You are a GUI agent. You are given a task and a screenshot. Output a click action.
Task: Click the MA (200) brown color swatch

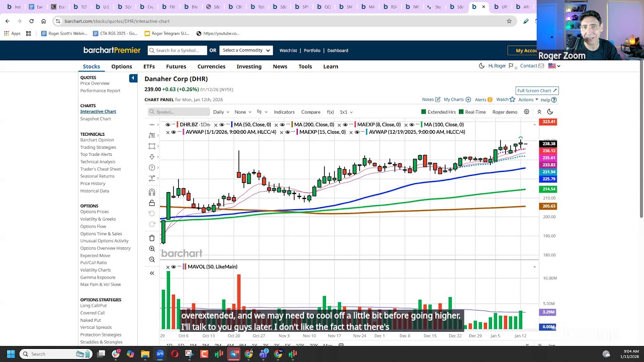[x=292, y=125]
